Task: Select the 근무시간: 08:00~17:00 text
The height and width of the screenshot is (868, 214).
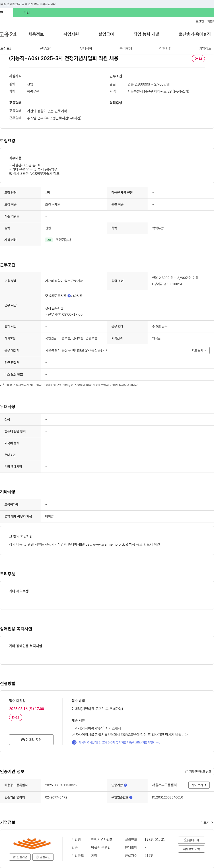Action: (65, 314)
